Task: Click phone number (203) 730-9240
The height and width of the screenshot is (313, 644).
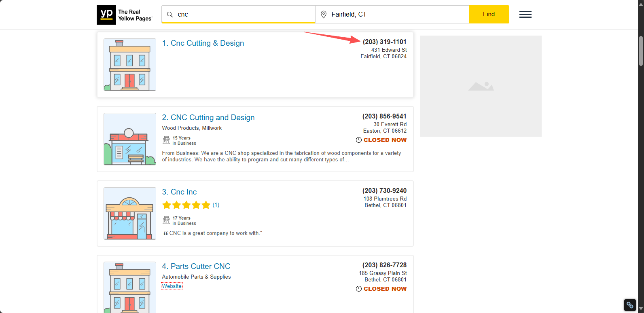Action: (x=385, y=190)
